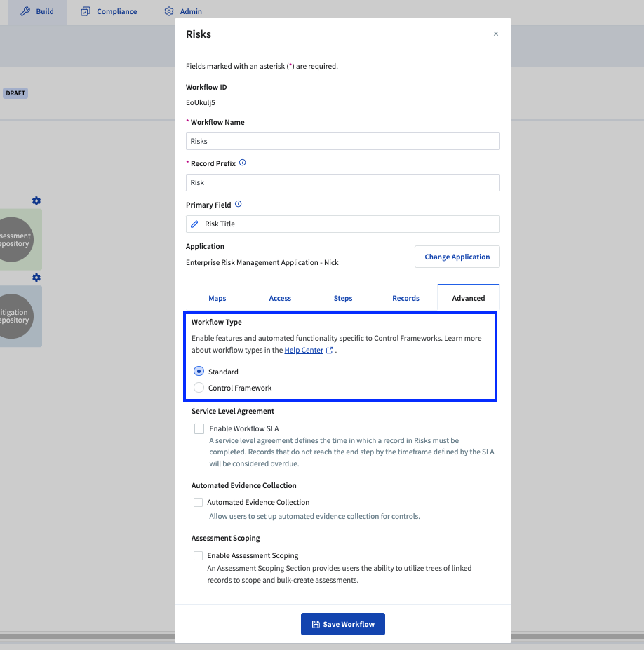This screenshot has width=644, height=650.
Task: Click the gear icon above Mitigation Repository node
Action: 36,278
